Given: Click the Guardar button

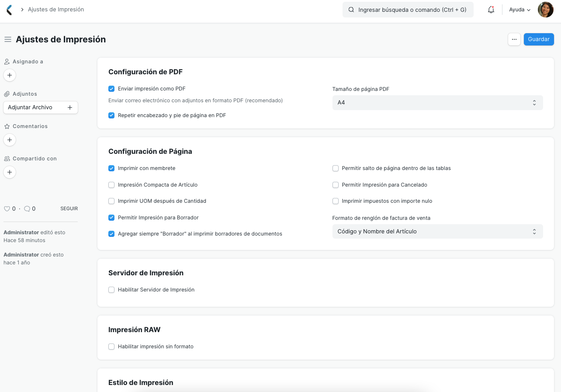Looking at the screenshot, I should pos(539,39).
